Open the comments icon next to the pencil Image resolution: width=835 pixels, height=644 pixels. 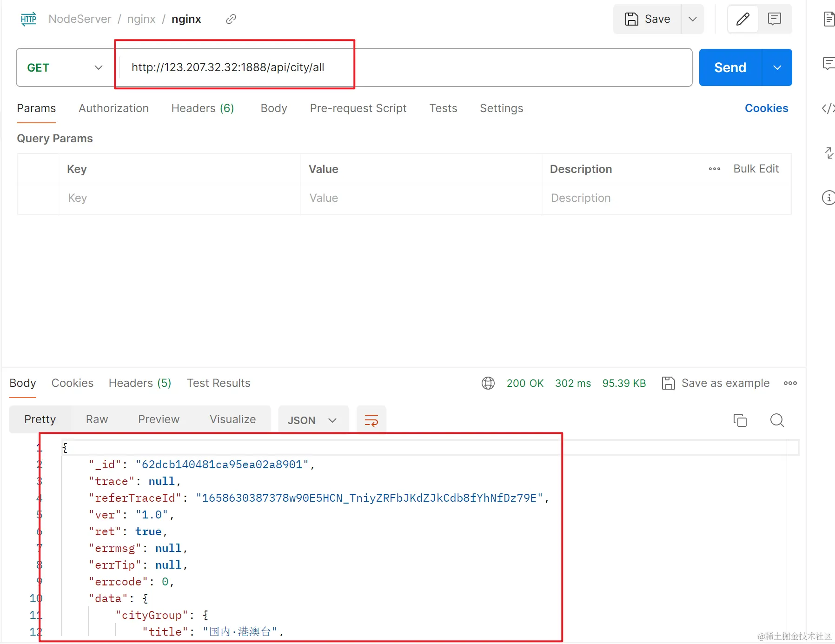click(x=775, y=19)
